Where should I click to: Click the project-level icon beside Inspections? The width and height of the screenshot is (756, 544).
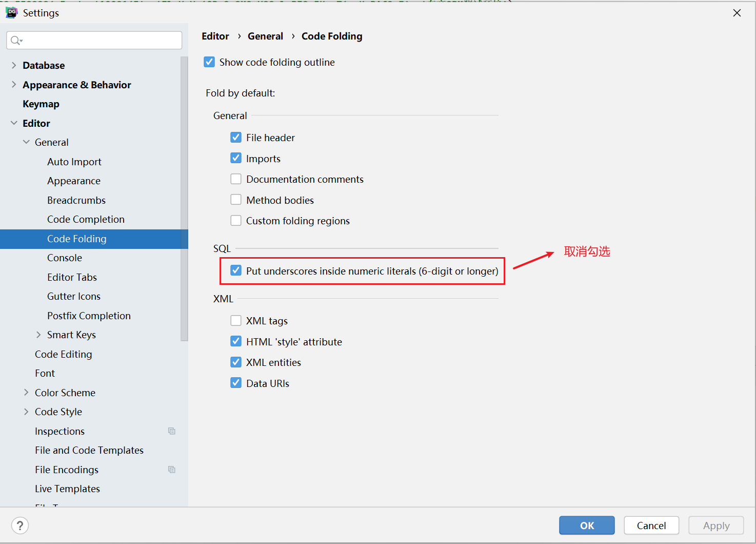[172, 431]
